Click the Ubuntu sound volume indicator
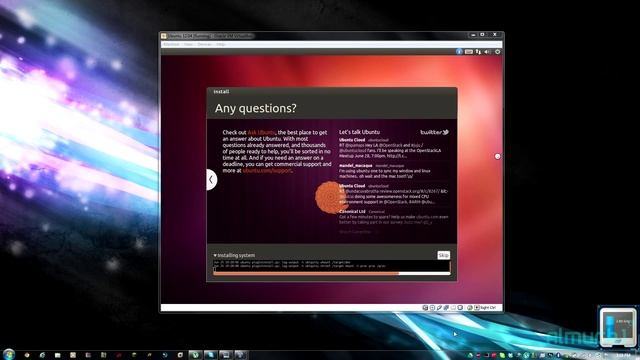The height and width of the screenshot is (360, 640). point(488,52)
